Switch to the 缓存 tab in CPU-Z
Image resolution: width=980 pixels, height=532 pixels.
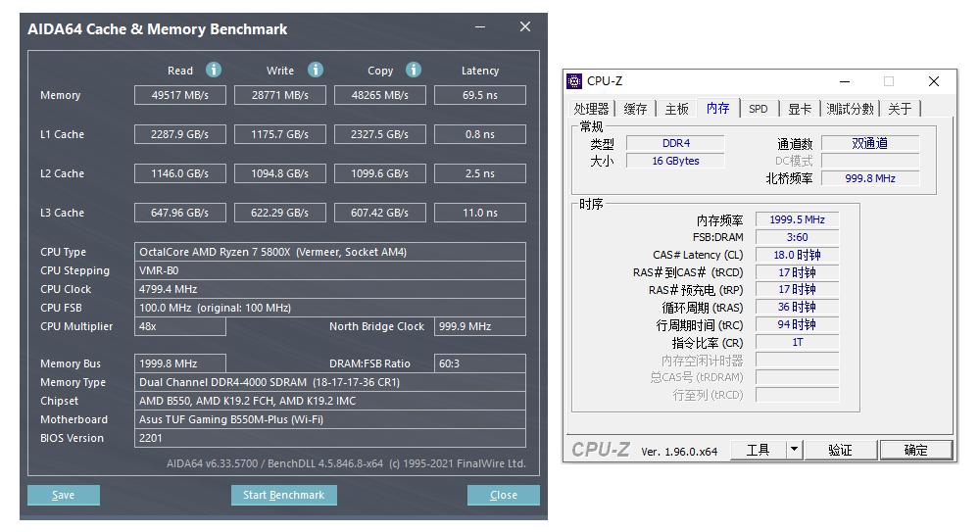(636, 109)
